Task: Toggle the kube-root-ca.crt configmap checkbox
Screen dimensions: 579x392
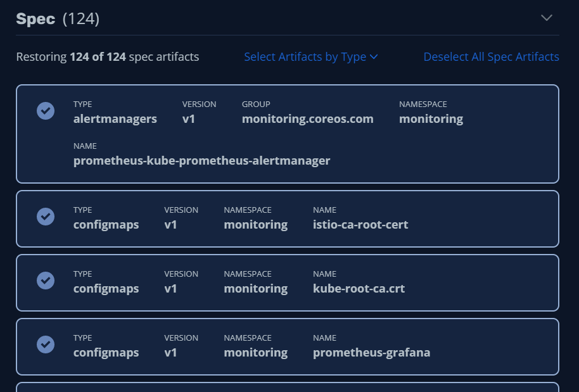Action: click(x=46, y=281)
